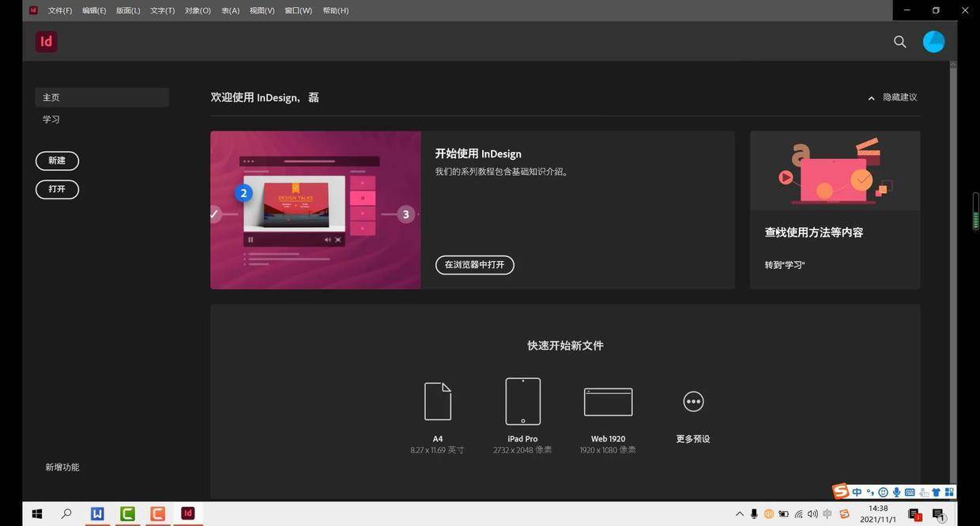Screen dimensions: 980x526
Task: Toggle Sogou punctuation mode button
Action: [870, 492]
